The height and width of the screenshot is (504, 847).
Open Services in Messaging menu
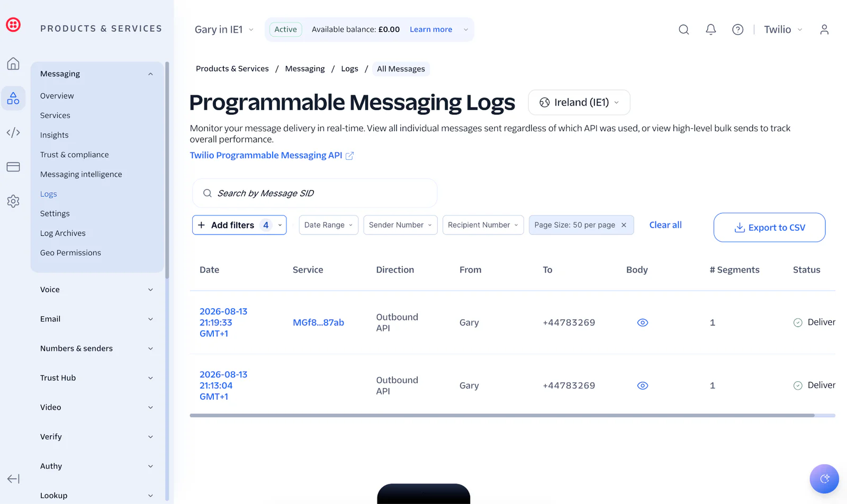[x=55, y=115]
